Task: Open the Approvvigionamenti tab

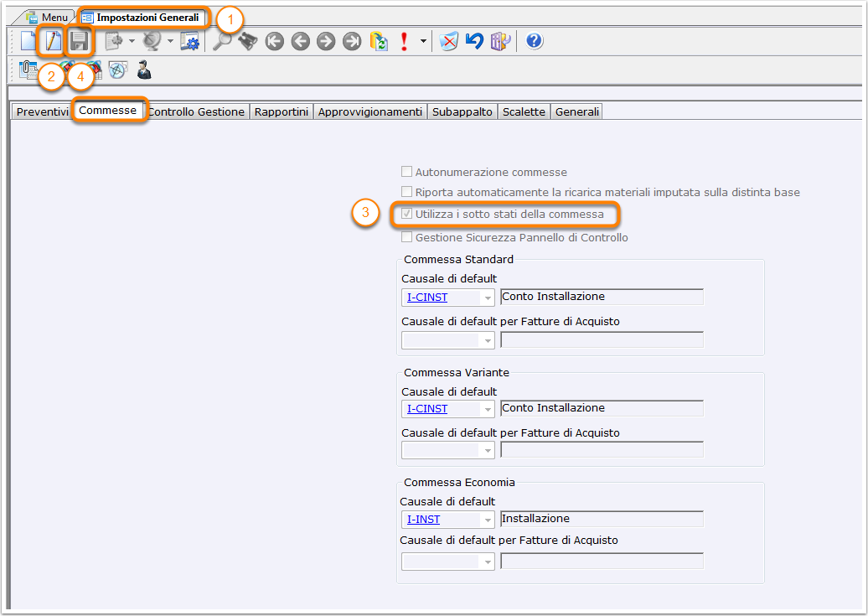Action: tap(369, 112)
